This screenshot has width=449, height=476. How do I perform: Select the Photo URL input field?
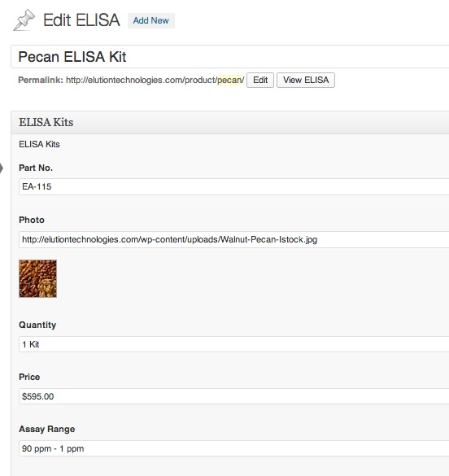[234, 239]
